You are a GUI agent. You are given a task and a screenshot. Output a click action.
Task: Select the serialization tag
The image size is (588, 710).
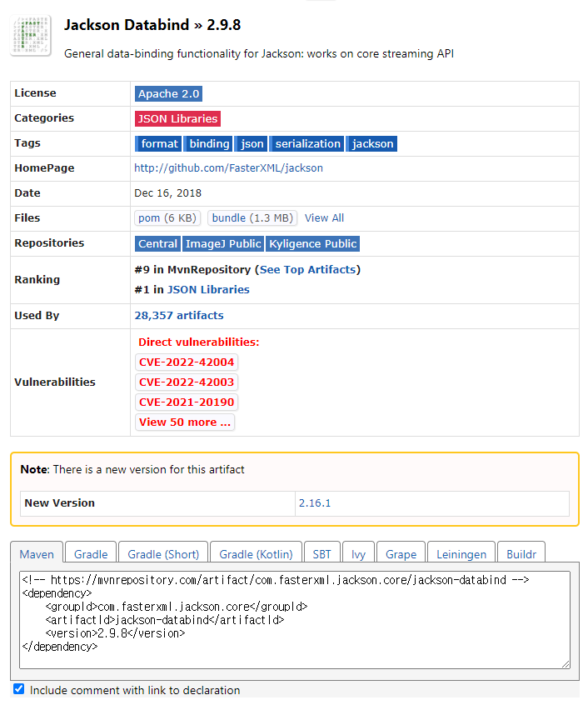point(306,143)
